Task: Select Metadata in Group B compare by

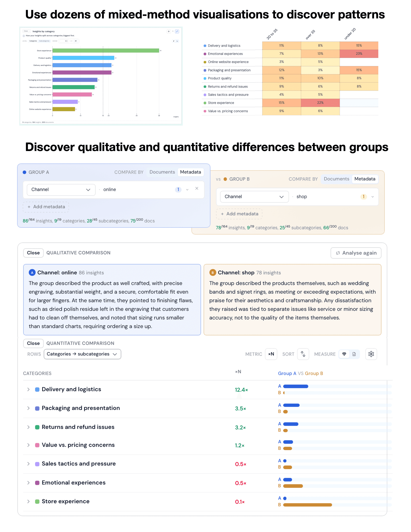Action: pos(365,179)
